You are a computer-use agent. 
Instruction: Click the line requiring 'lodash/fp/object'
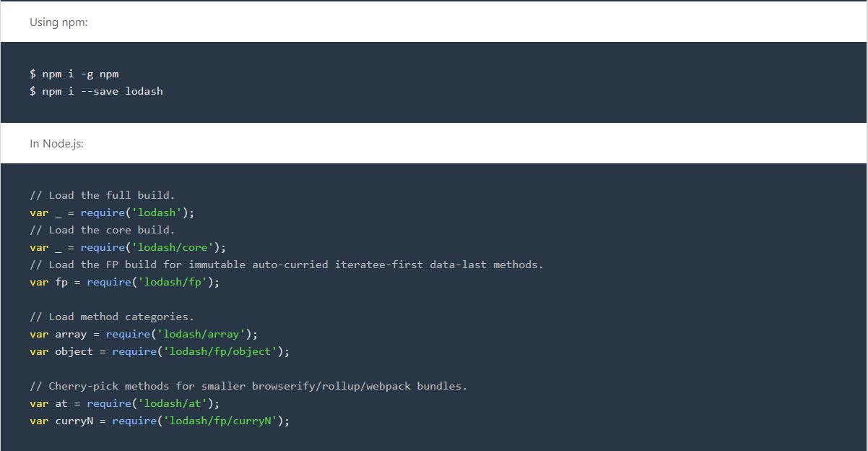pos(160,351)
